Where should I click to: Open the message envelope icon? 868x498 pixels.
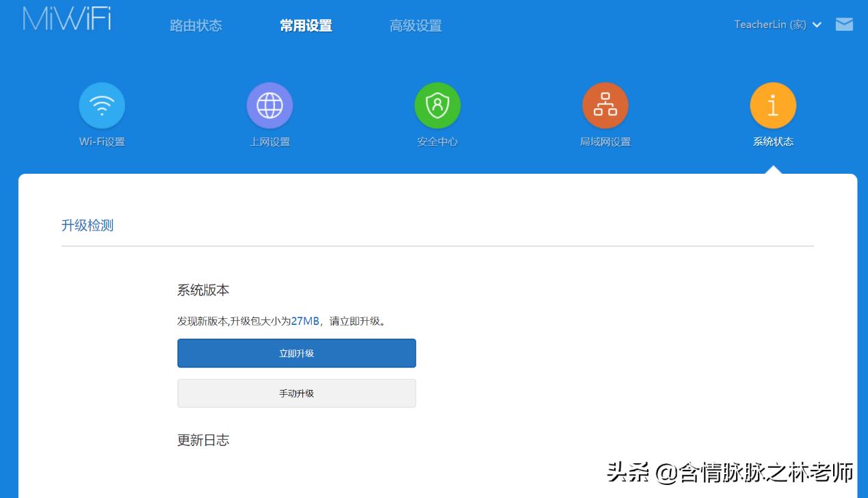coord(844,24)
